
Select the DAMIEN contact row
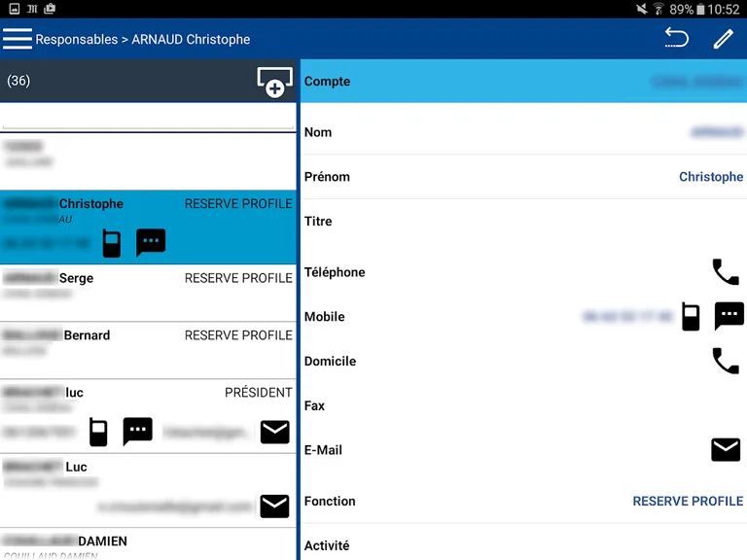coord(148,544)
